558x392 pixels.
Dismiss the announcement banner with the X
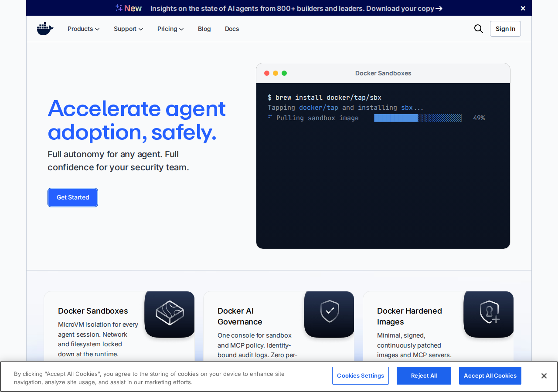coord(523,8)
